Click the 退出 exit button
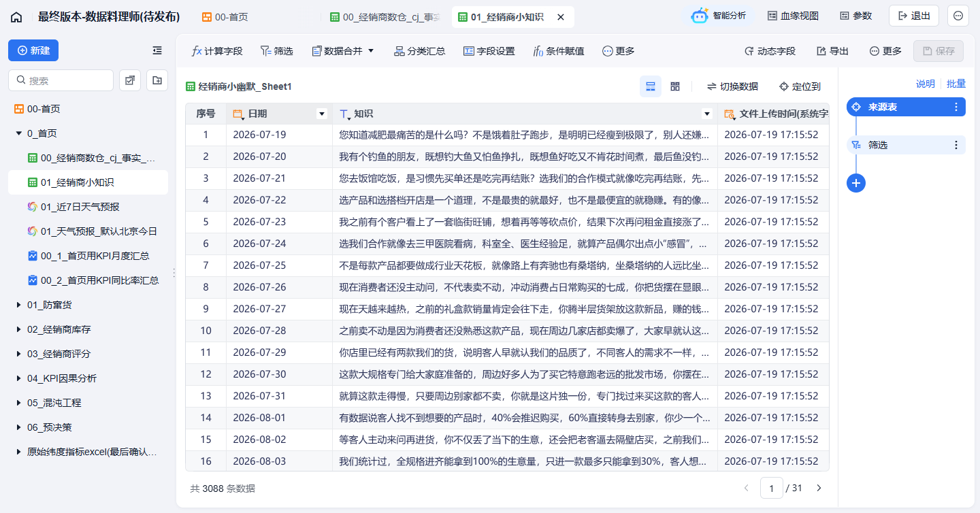Viewport: 980px width, 513px height. tap(914, 16)
